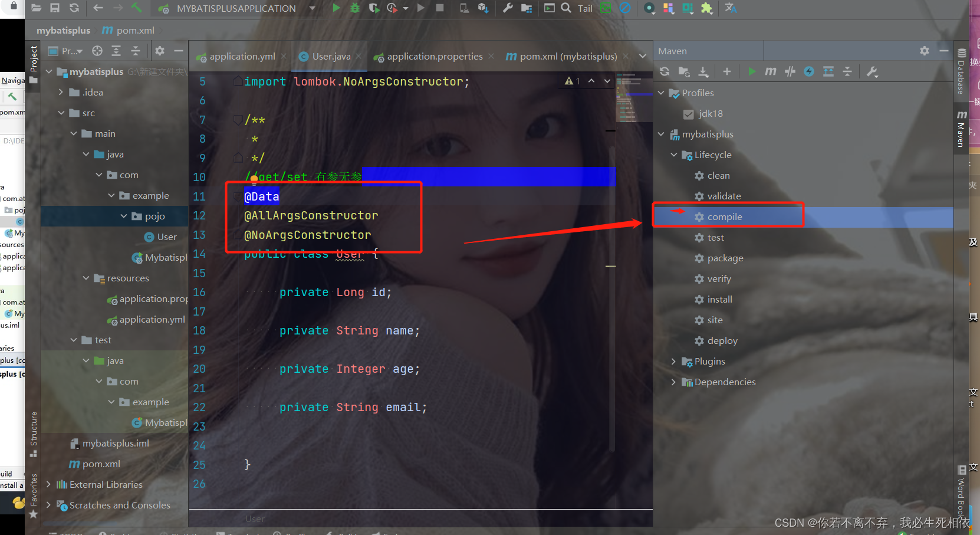Collapse the src folder in project tree
Screen dimensions: 980x535
61,113
